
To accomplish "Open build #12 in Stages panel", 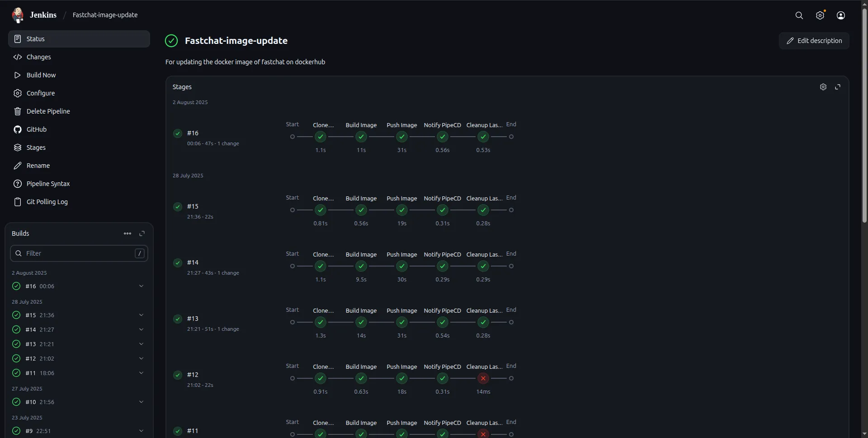I will click(x=193, y=375).
